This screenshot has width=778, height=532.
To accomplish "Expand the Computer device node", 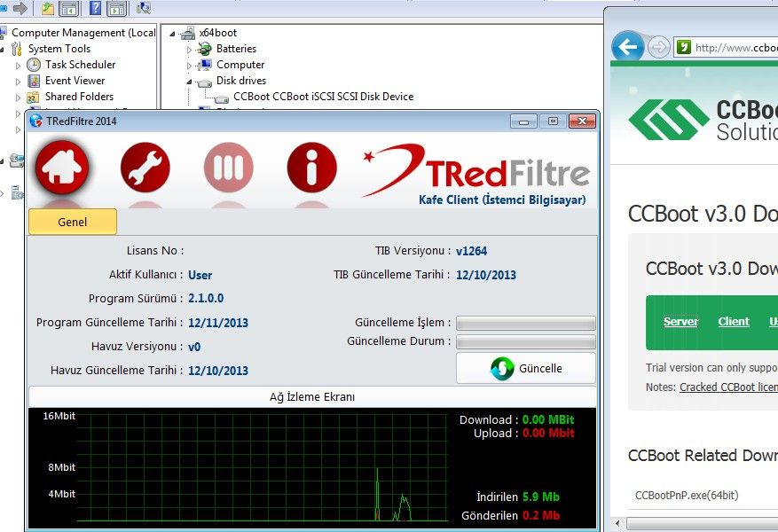I will pyautogui.click(x=190, y=66).
